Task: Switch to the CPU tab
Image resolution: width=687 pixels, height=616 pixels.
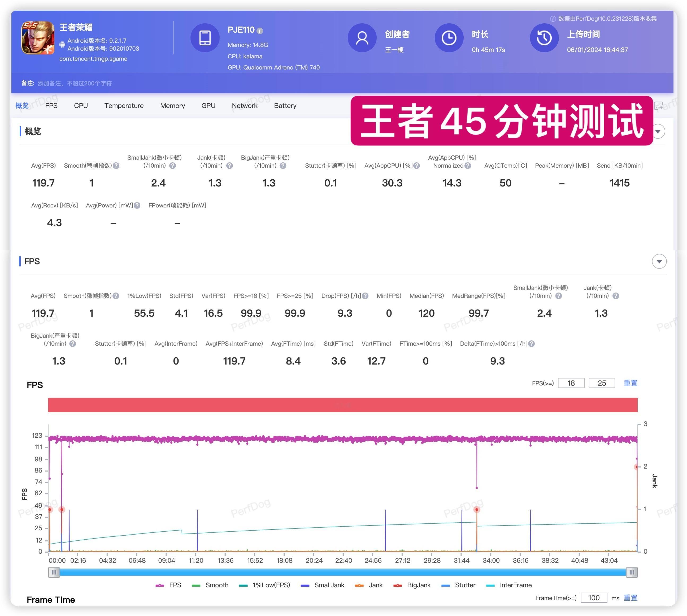Action: (81, 106)
